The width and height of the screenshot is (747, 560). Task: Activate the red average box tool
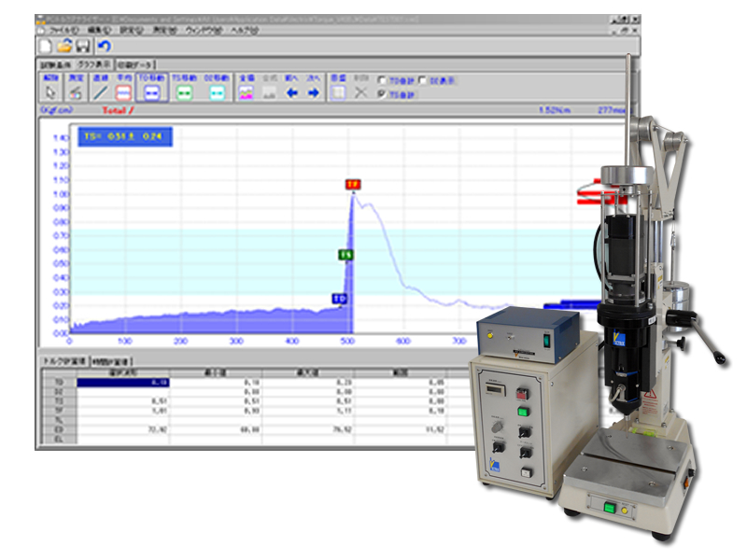[x=123, y=92]
